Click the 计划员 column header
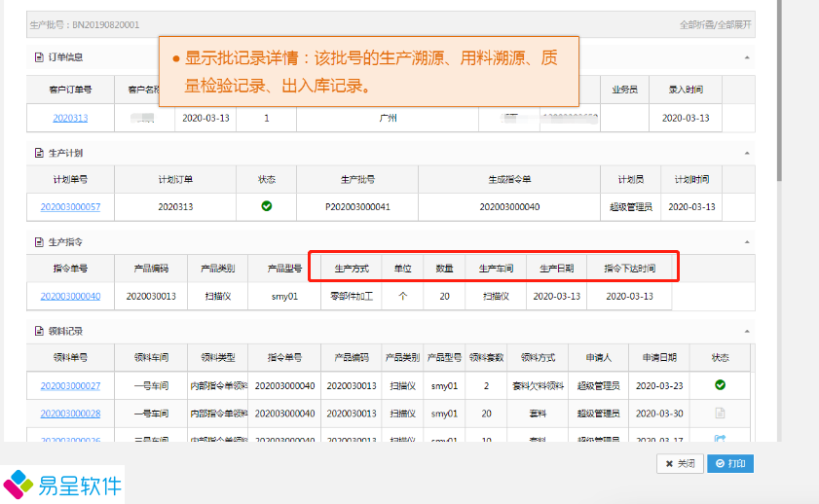819x504 pixels. click(x=630, y=179)
